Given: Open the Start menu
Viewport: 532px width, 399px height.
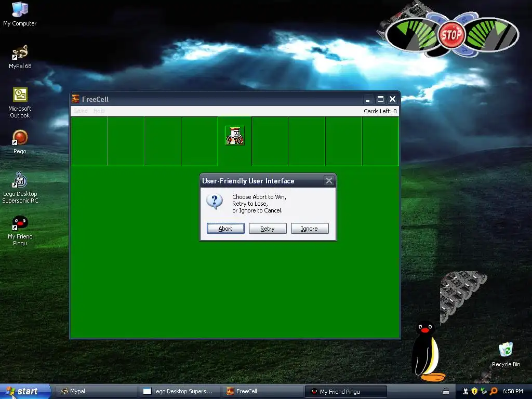Looking at the screenshot, I should coord(25,391).
